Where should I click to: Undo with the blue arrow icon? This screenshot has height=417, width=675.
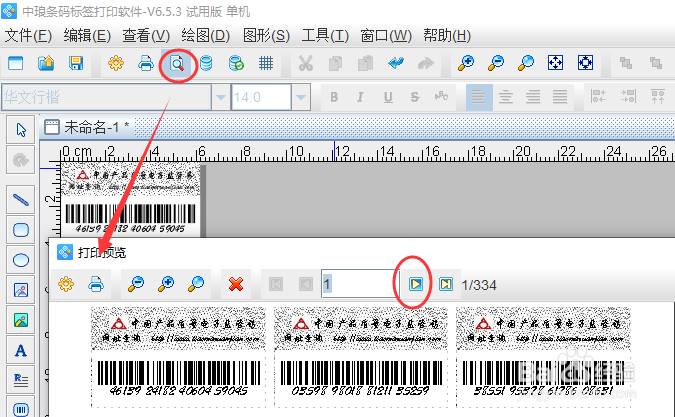[x=396, y=63]
